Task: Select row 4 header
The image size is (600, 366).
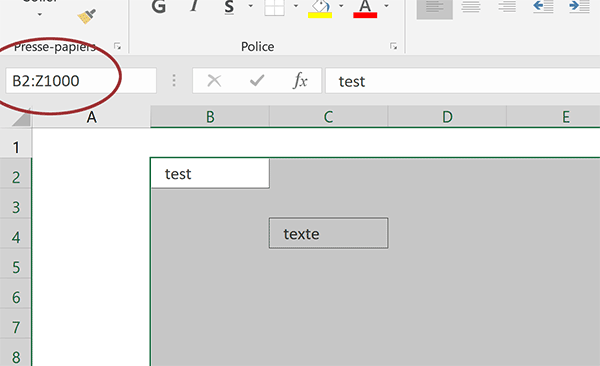Action: point(16,233)
